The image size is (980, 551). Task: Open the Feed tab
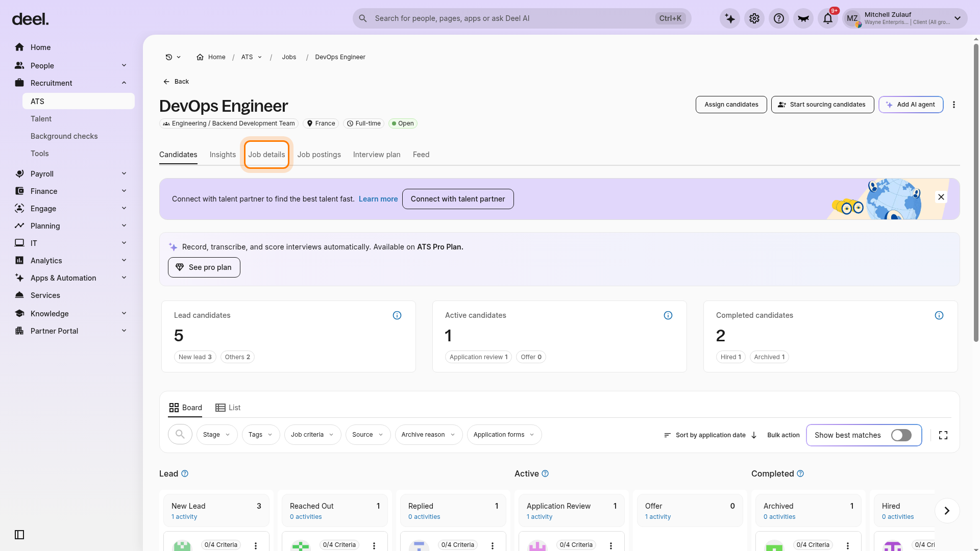pos(421,155)
